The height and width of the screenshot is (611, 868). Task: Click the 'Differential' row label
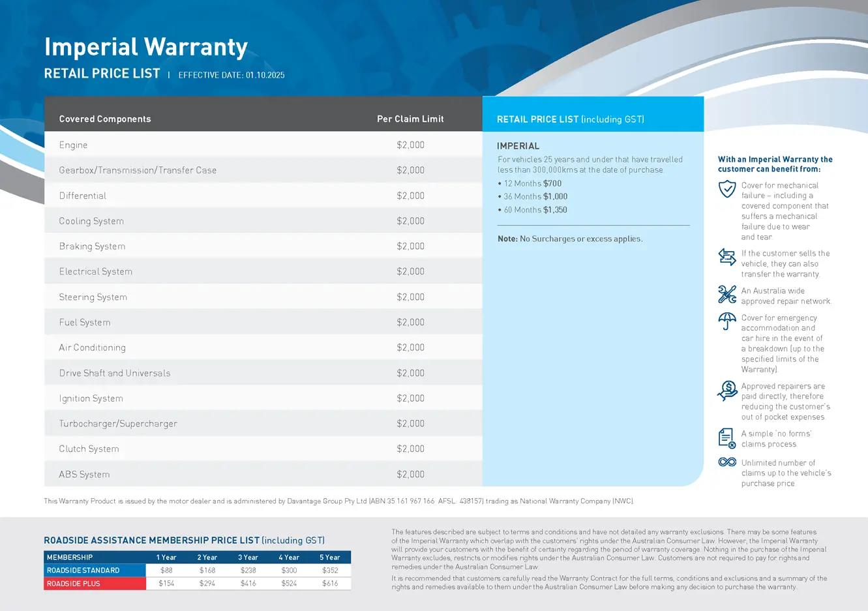click(x=82, y=196)
